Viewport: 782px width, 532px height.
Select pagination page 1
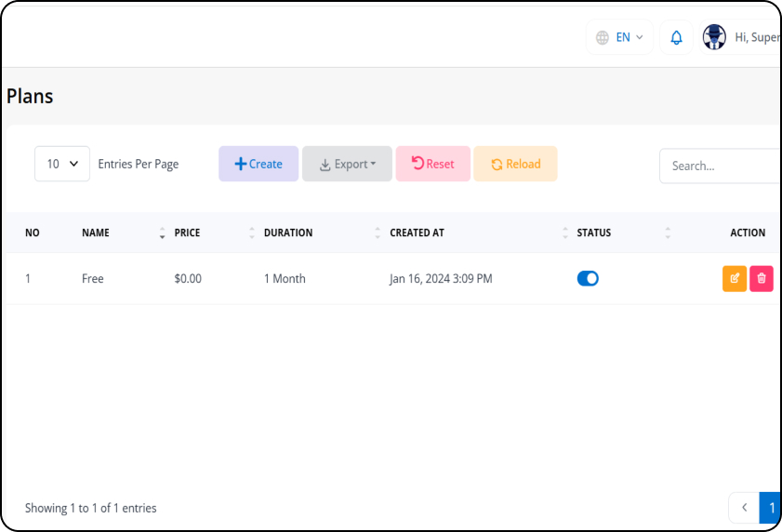point(771,508)
